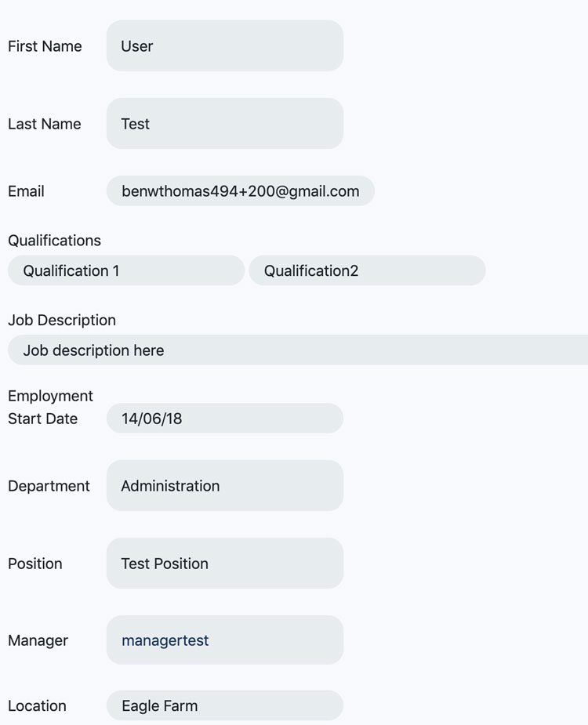Select the Qualification2 tag
The image size is (588, 725).
click(367, 270)
